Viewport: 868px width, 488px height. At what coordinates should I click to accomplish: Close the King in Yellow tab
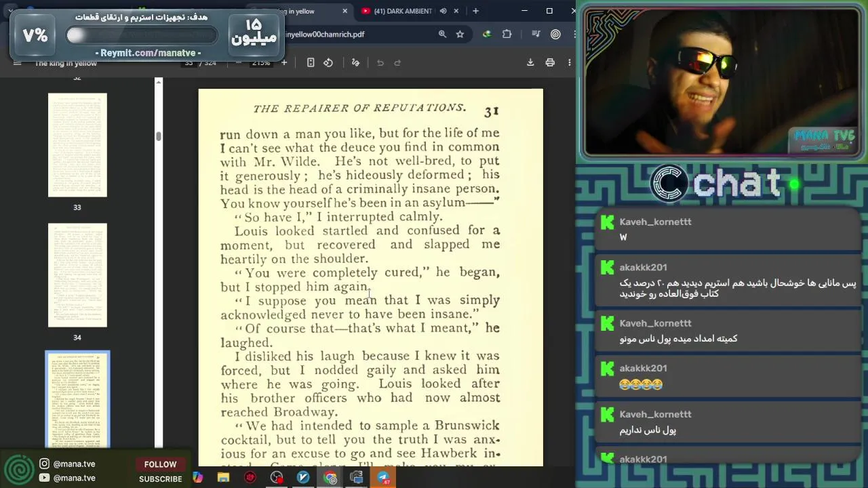click(344, 11)
